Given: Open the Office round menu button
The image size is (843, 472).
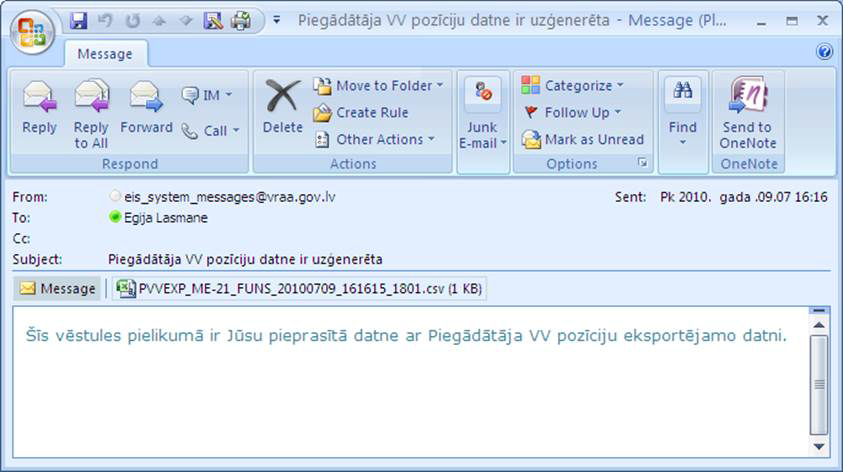Looking at the screenshot, I should click(x=34, y=29).
